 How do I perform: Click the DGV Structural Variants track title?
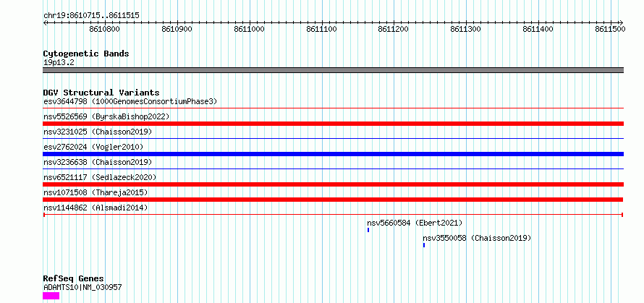click(x=101, y=93)
